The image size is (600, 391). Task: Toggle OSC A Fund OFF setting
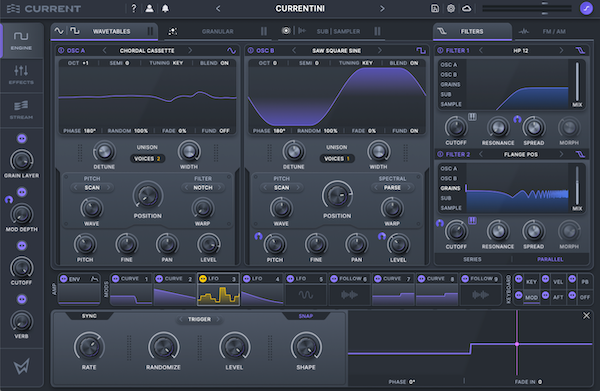tap(215, 131)
